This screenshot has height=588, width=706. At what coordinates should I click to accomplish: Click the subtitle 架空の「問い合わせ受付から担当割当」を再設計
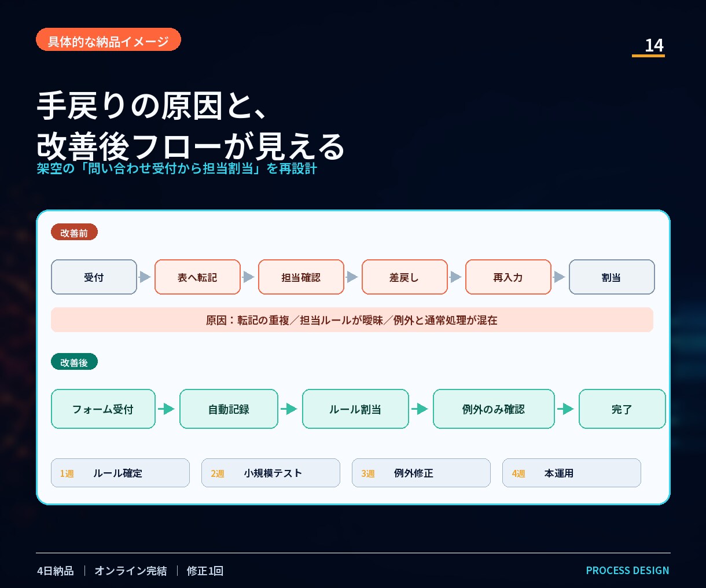click(177, 168)
